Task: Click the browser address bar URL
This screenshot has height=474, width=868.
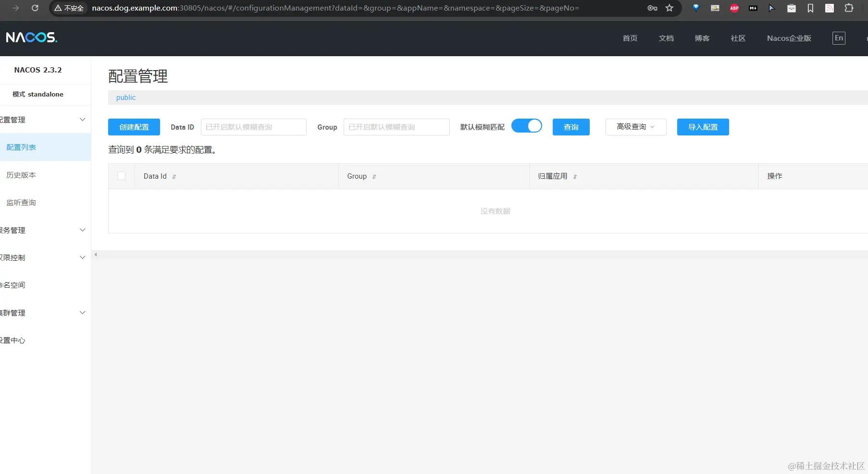Action: 335,8
